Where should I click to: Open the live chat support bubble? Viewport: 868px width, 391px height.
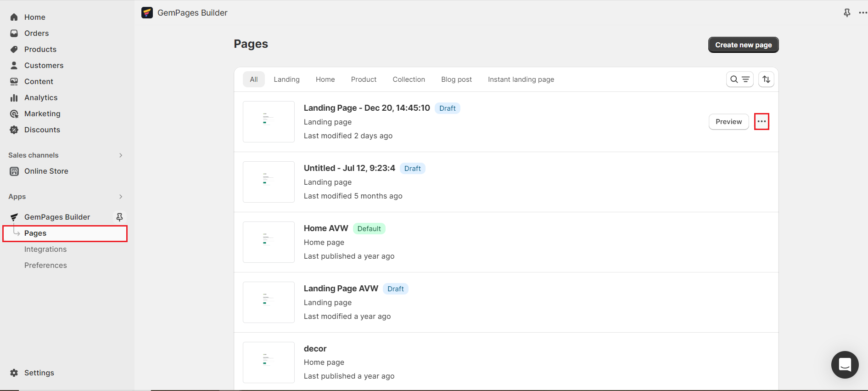845,365
